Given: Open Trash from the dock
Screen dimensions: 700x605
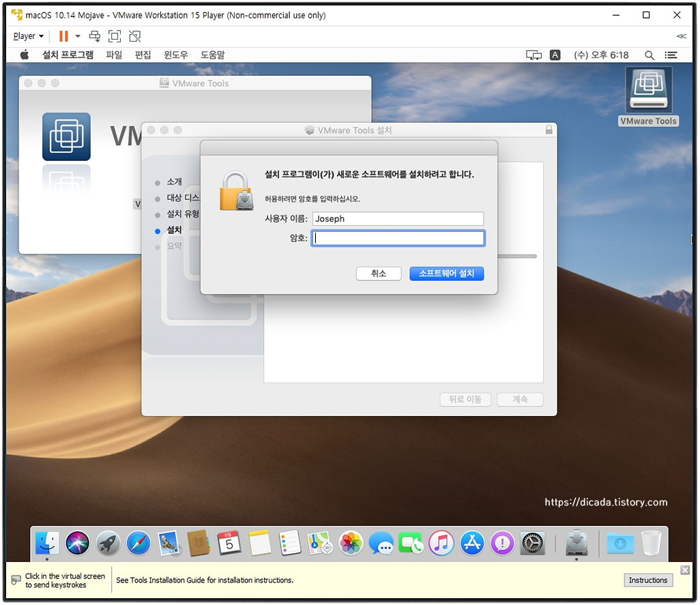Looking at the screenshot, I should 651,543.
